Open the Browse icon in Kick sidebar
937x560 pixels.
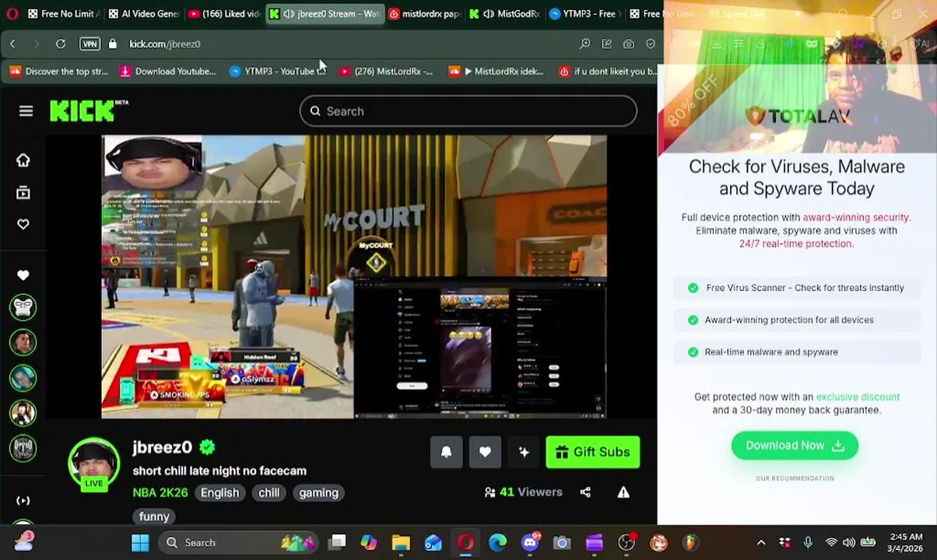click(x=23, y=192)
